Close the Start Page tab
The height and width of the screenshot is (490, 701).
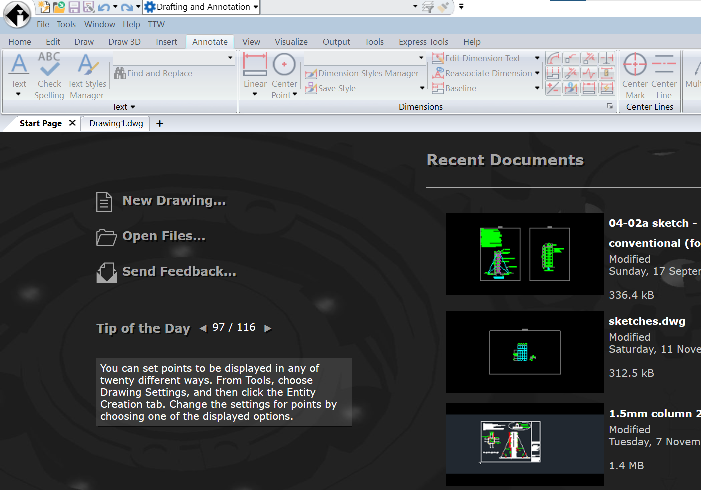[x=72, y=123]
